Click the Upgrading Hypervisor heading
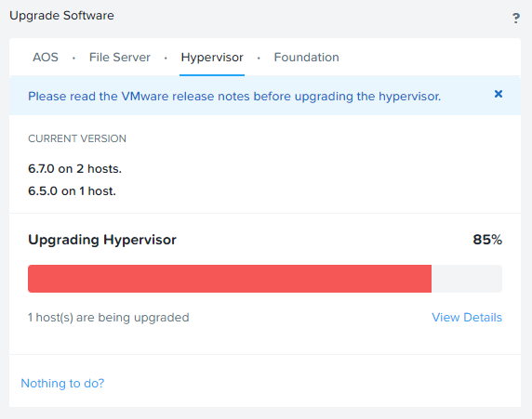 [102, 240]
